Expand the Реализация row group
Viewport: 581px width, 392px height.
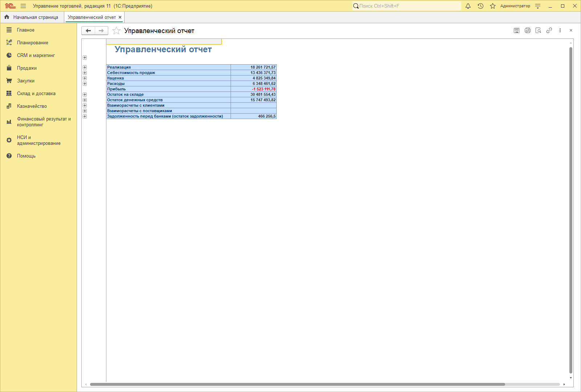point(85,67)
